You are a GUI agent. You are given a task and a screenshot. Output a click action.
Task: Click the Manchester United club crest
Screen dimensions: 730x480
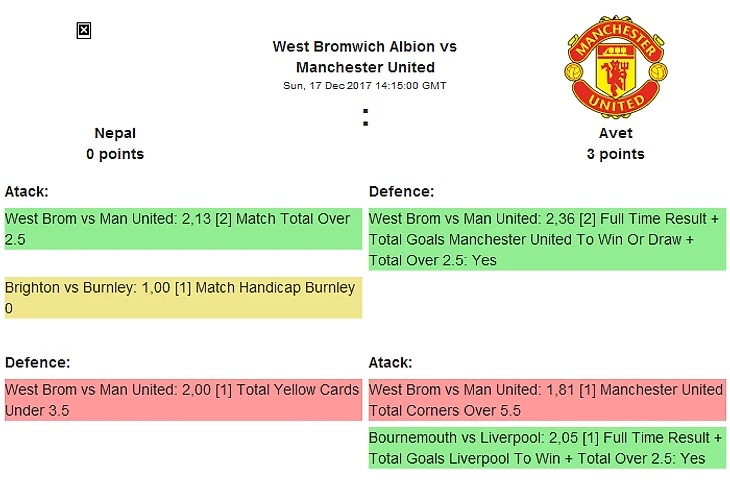coord(615,67)
